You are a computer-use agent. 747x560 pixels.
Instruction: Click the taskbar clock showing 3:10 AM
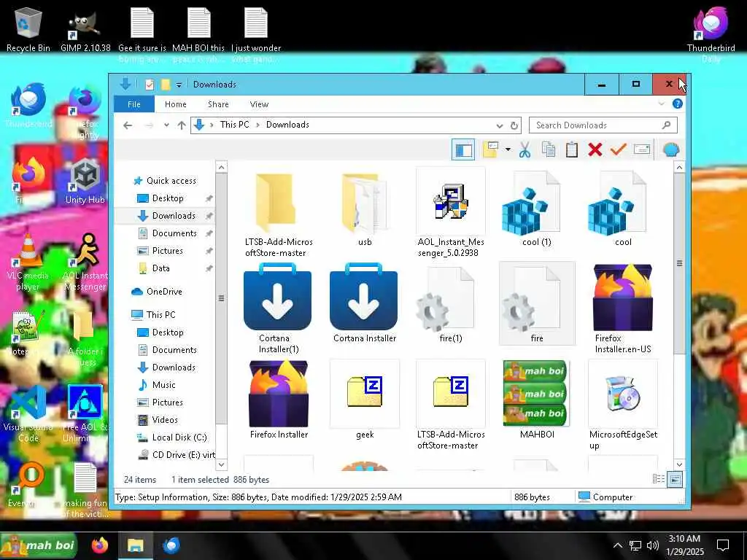point(684,545)
